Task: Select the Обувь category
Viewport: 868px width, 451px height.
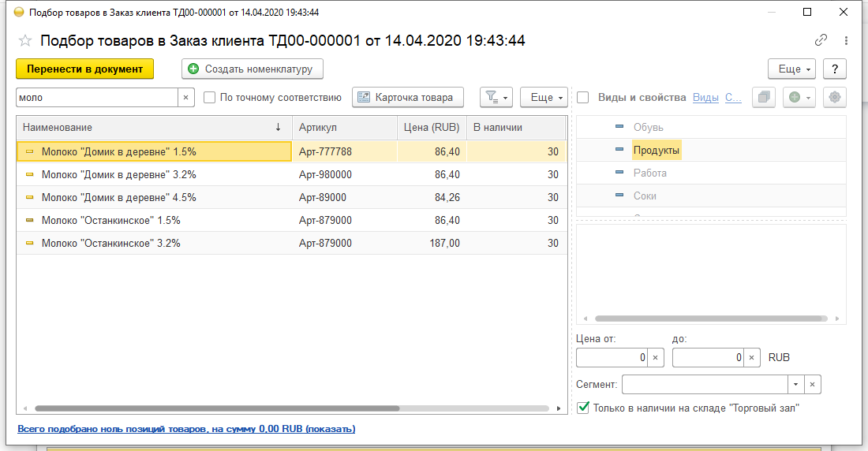Action: point(648,127)
